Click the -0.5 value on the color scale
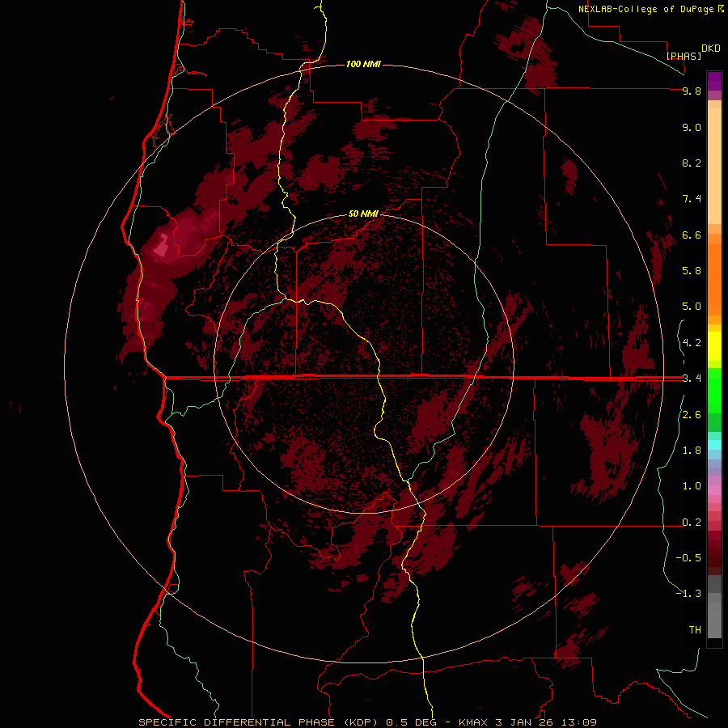The height and width of the screenshot is (728, 728). pos(688,558)
